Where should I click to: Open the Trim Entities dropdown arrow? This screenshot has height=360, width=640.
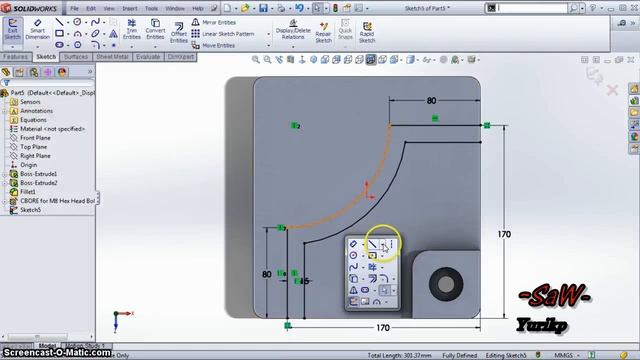click(x=131, y=47)
